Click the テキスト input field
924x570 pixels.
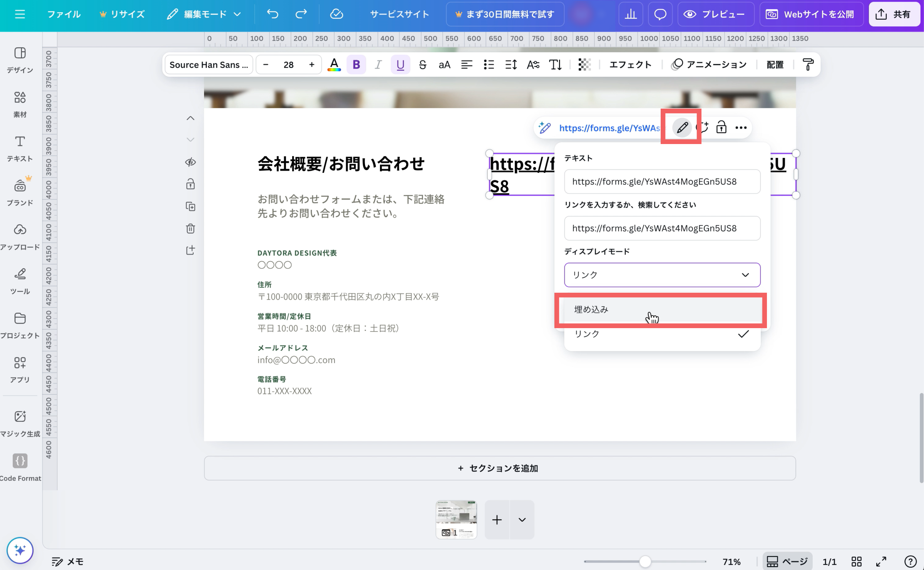point(662,181)
